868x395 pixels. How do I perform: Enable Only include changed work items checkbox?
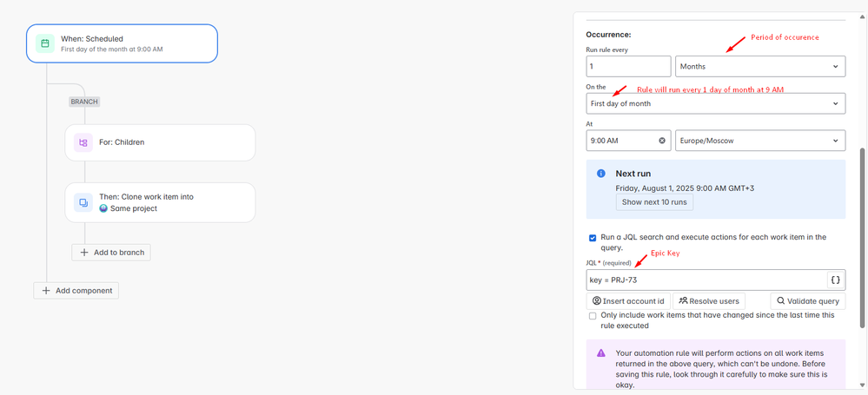coord(593,316)
